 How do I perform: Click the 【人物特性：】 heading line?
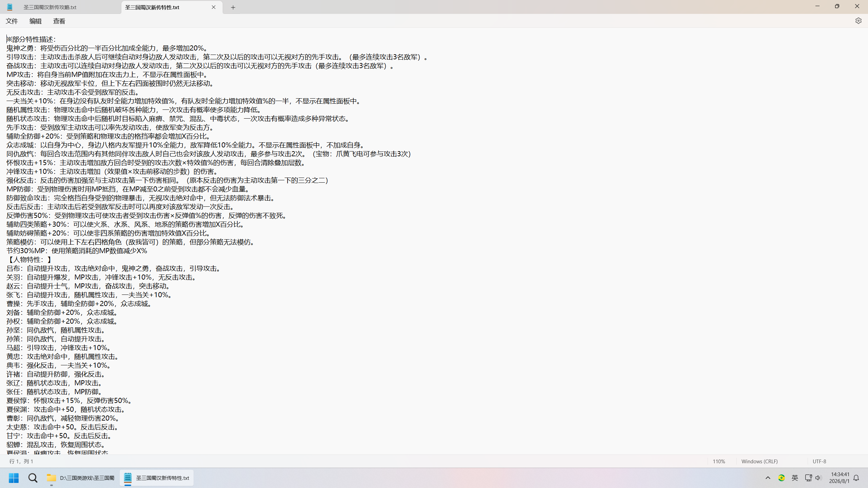point(30,260)
